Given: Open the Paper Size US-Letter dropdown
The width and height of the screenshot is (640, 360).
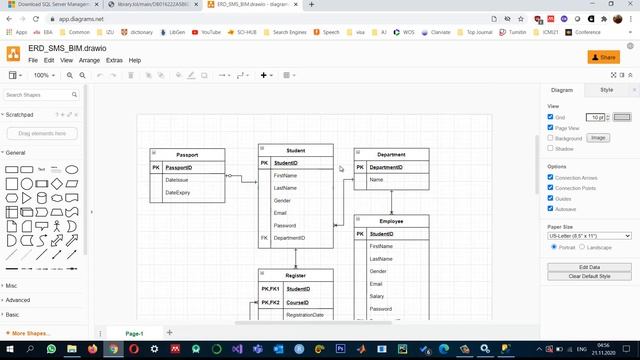Looking at the screenshot, I should pyautogui.click(x=589, y=236).
